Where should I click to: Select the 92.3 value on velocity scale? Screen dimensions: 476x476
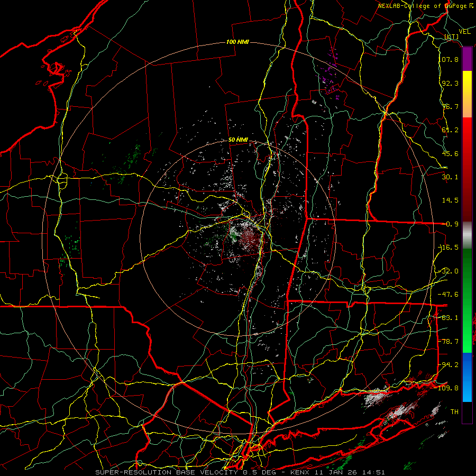click(450, 83)
